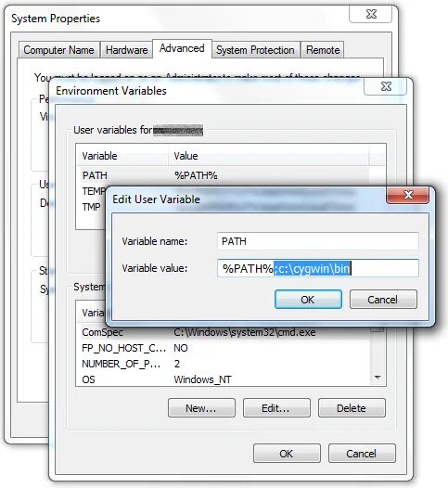This screenshot has height=488, width=448.
Task: Open the Remote tab
Action: [323, 50]
